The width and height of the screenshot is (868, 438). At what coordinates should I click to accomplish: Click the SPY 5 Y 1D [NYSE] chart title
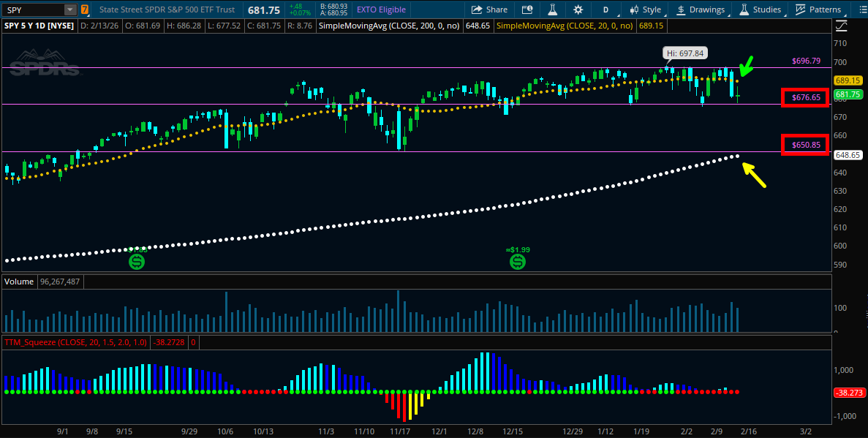tap(40, 26)
